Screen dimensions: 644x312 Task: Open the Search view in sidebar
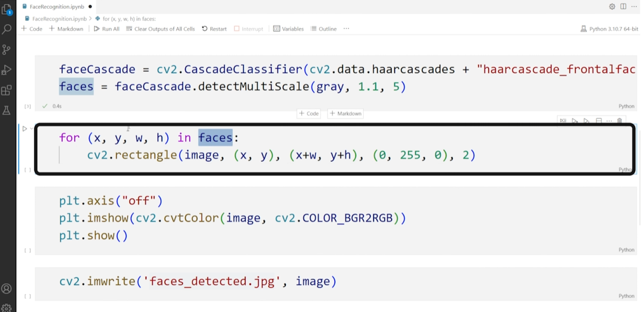pos(7,29)
